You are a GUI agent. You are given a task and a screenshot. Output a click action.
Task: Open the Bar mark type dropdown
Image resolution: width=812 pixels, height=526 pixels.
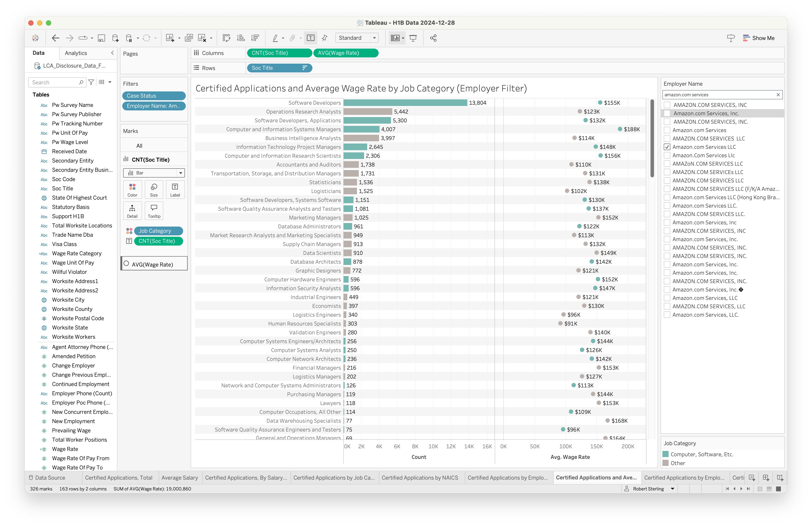[x=154, y=173]
